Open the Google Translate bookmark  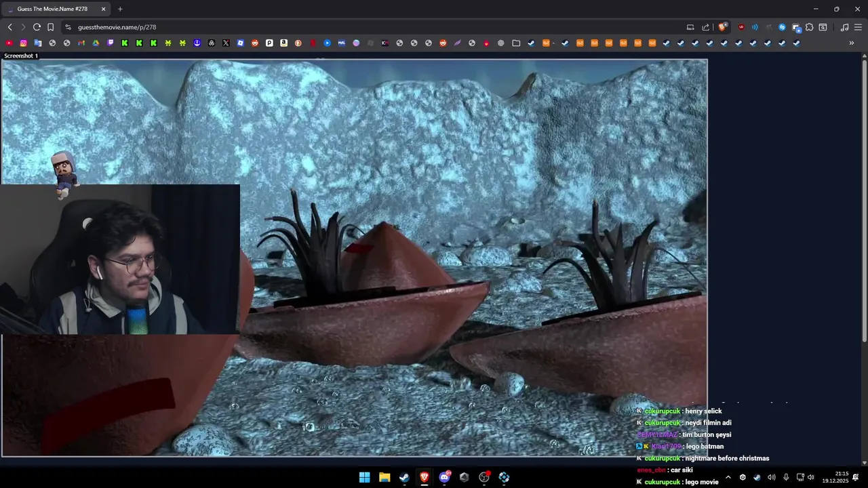tap(38, 43)
